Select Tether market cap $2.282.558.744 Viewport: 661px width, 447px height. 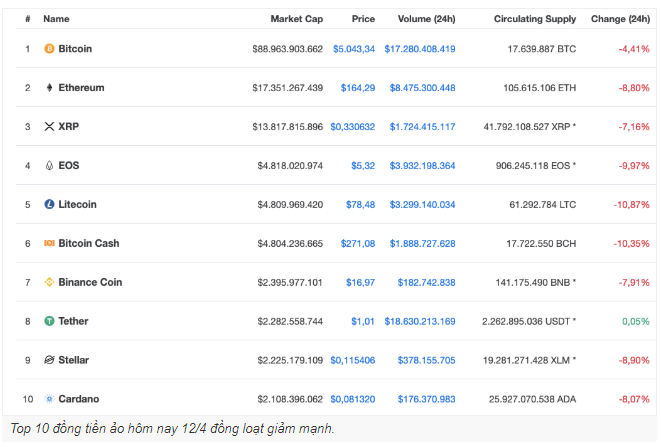pyautogui.click(x=290, y=321)
